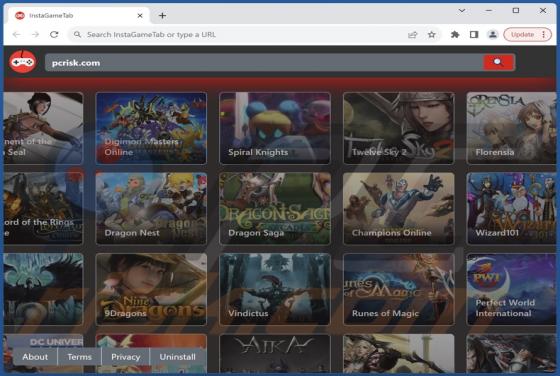Open the DC Universe game card
This screenshot has width=560, height=376.
tap(44, 341)
